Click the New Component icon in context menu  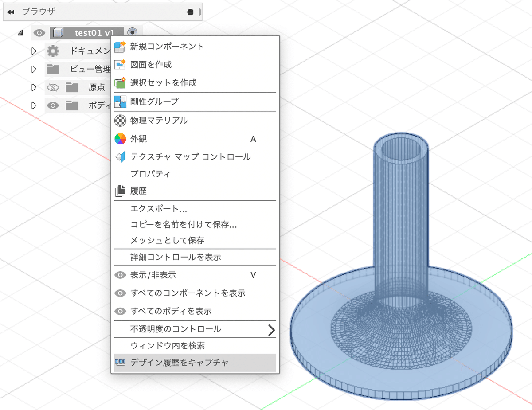(120, 47)
